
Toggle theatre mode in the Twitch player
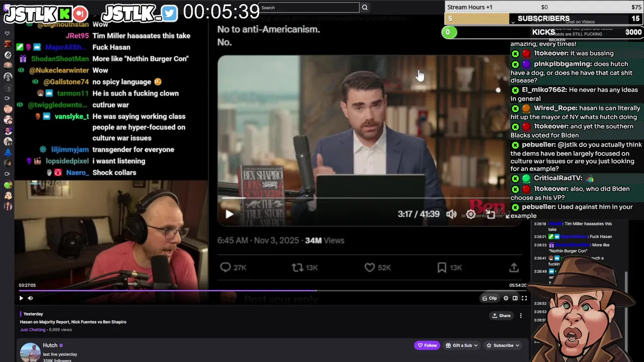tap(515, 298)
